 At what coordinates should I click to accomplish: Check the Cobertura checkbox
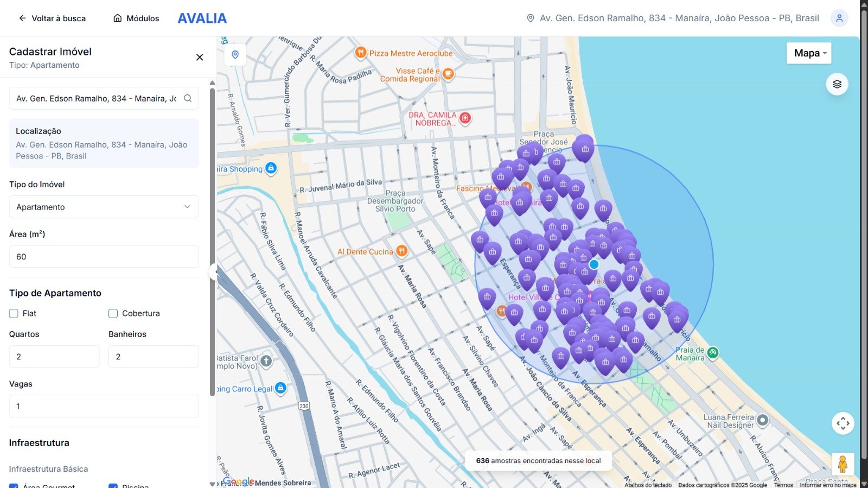(x=113, y=313)
